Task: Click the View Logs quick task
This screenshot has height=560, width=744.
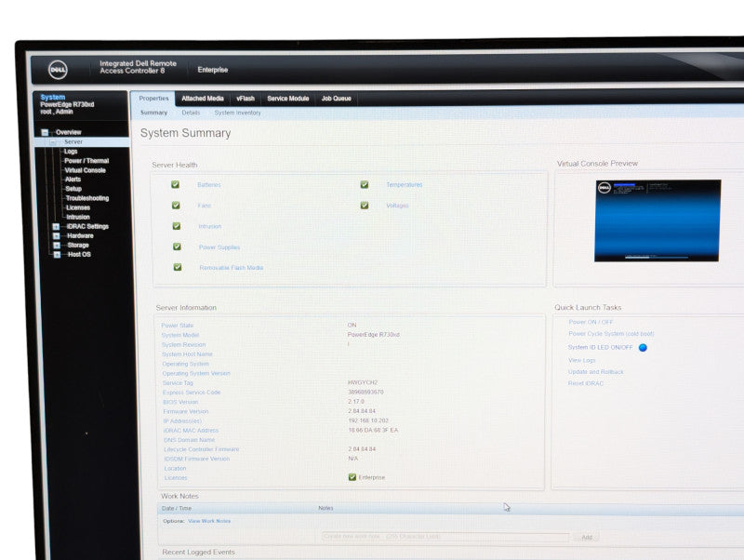Action: click(582, 360)
